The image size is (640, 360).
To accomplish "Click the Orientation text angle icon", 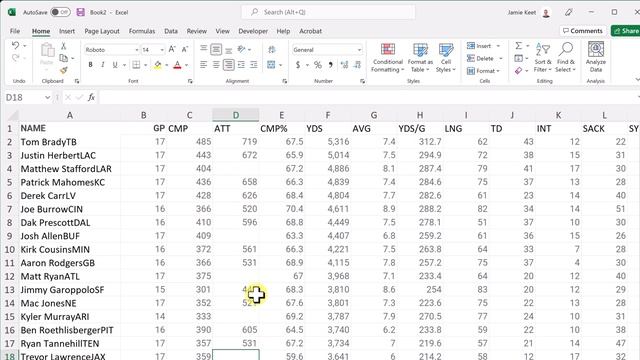I will tap(242, 49).
